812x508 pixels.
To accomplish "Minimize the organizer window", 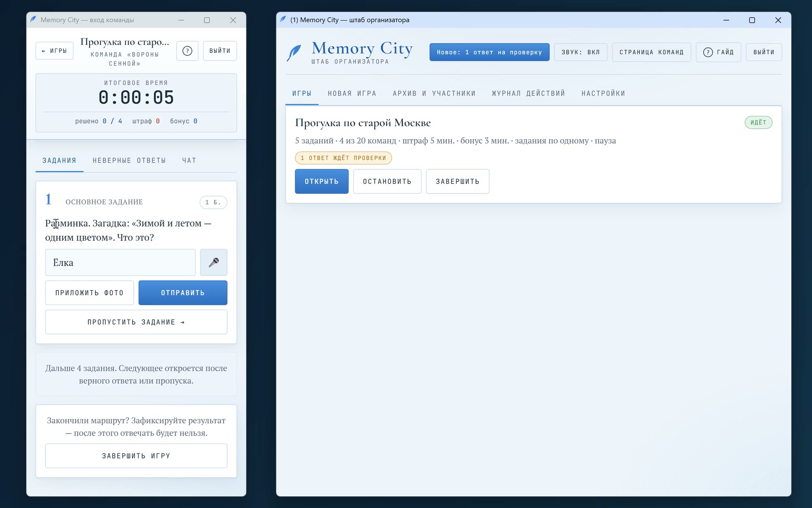I will [x=726, y=20].
